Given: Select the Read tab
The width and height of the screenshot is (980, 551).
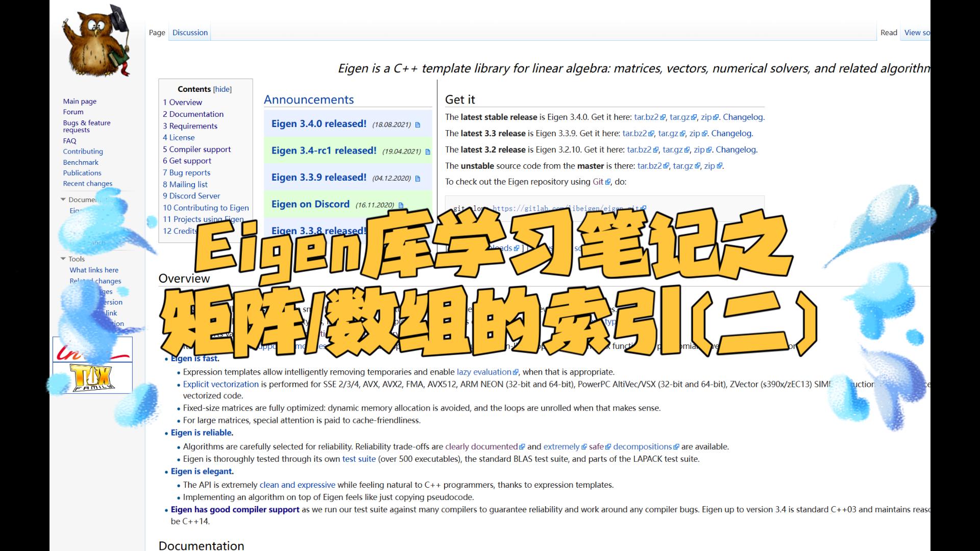Looking at the screenshot, I should [889, 33].
